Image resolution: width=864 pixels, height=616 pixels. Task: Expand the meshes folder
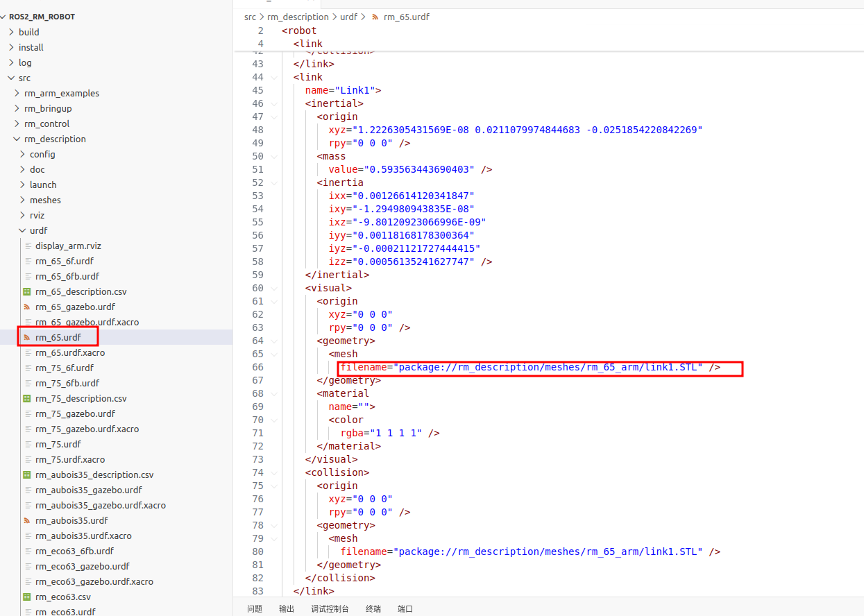click(x=22, y=200)
